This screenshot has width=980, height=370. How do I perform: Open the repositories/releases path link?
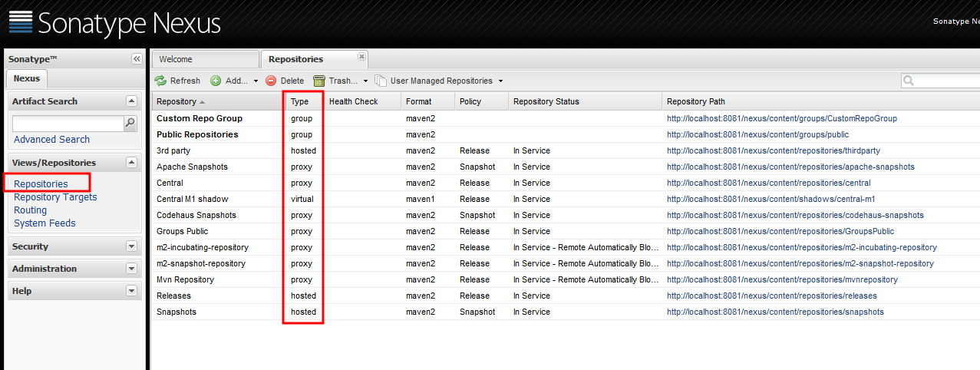coord(772,296)
